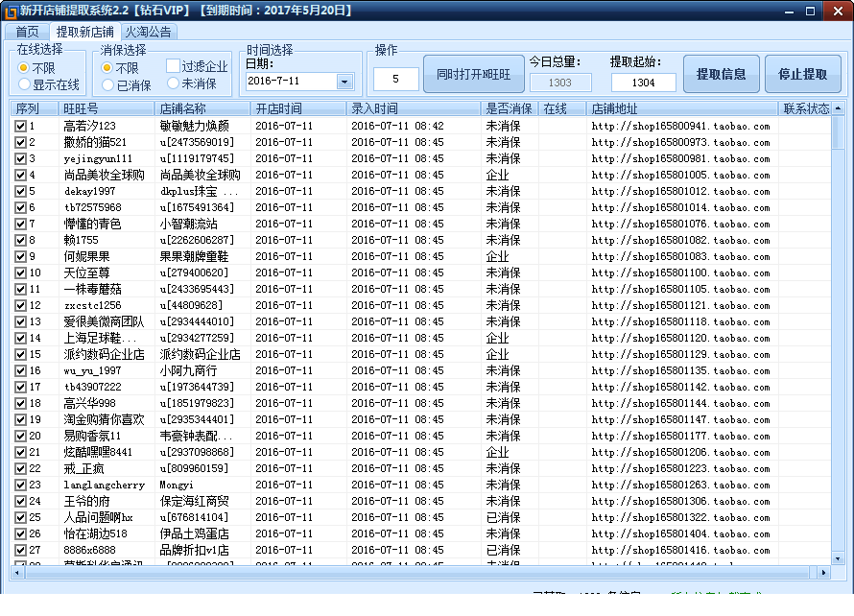Switch to the 提取新店铺 tab
Screen dimensions: 854x616
click(85, 32)
